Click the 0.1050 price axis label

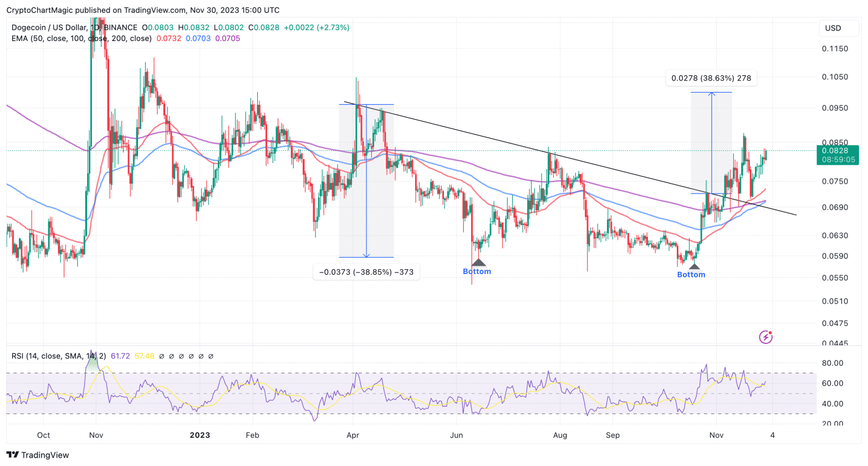pyautogui.click(x=835, y=77)
